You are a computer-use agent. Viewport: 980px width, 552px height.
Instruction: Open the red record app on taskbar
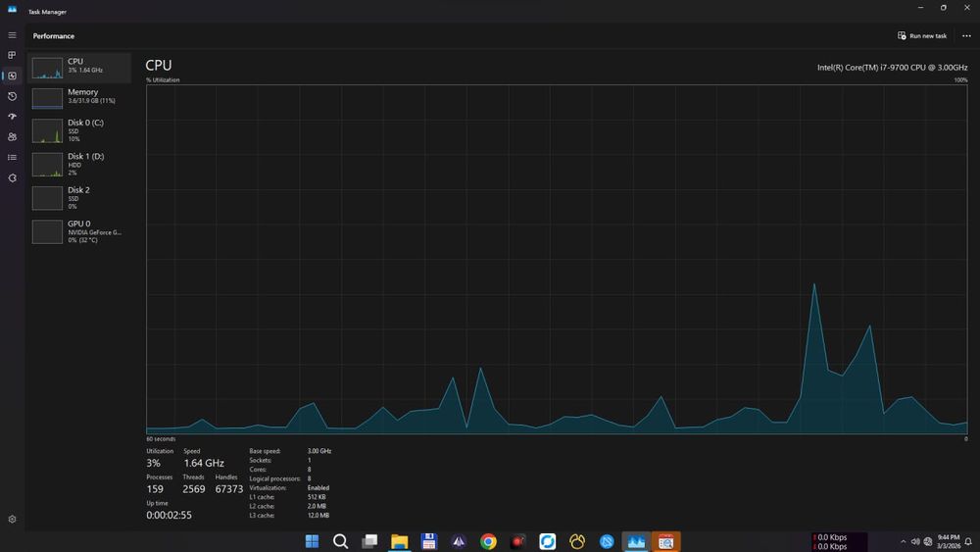518,541
